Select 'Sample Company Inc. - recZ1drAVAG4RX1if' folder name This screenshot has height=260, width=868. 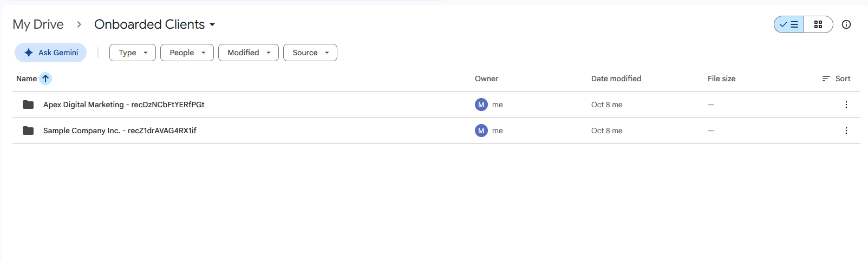(x=120, y=131)
